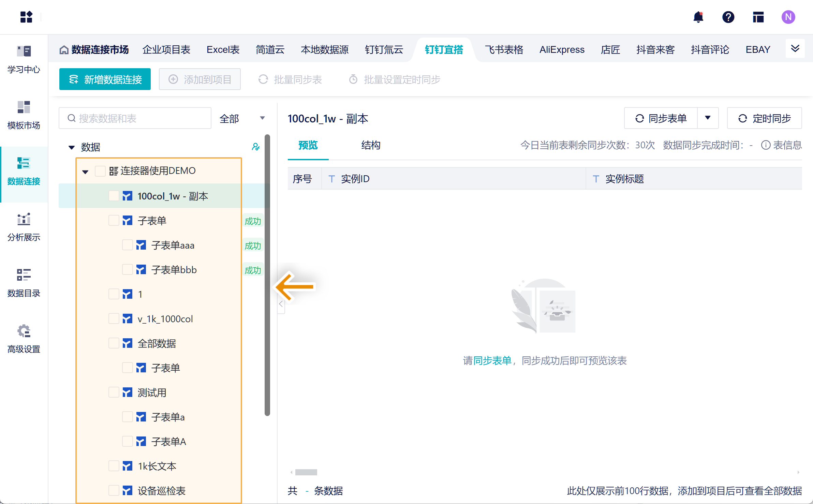
Task: Switch to the 结构 tab
Action: tap(371, 145)
